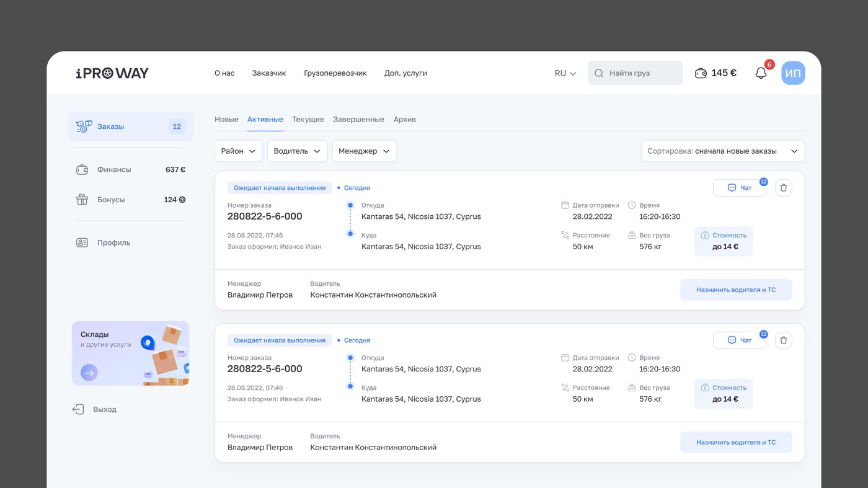Open the Архив tab
The width and height of the screenshot is (868, 488).
point(405,119)
